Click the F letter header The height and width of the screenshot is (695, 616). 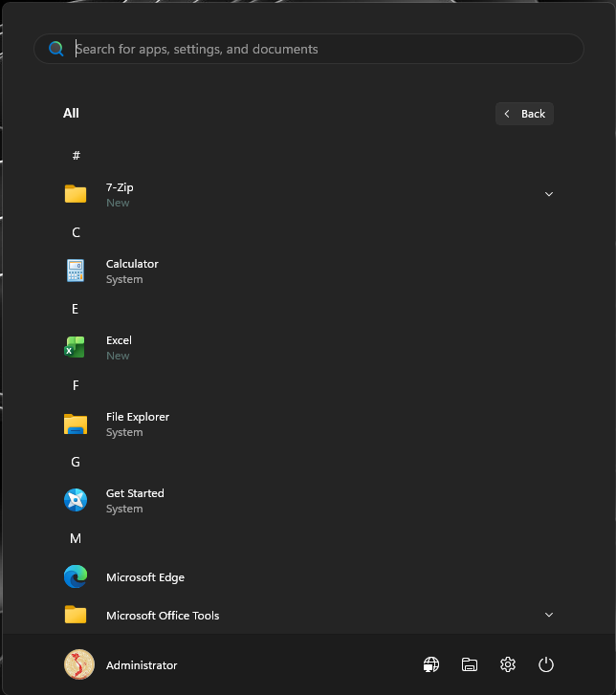pyautogui.click(x=76, y=385)
